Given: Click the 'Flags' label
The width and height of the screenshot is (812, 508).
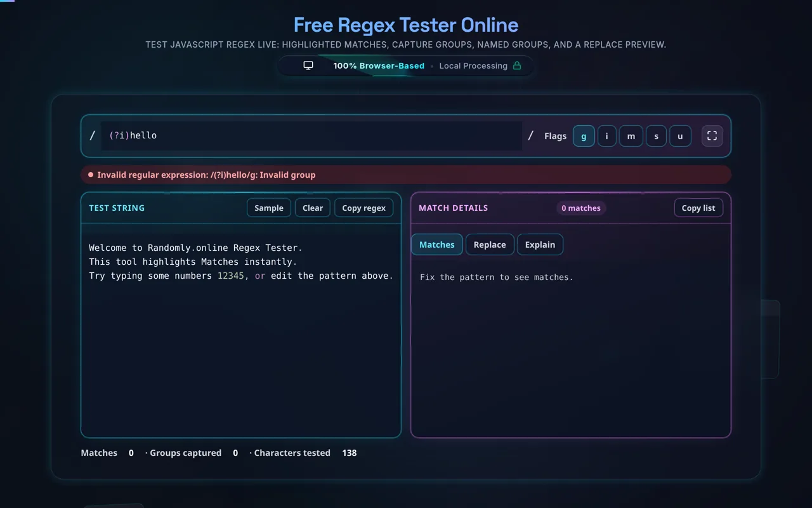Looking at the screenshot, I should (x=556, y=136).
